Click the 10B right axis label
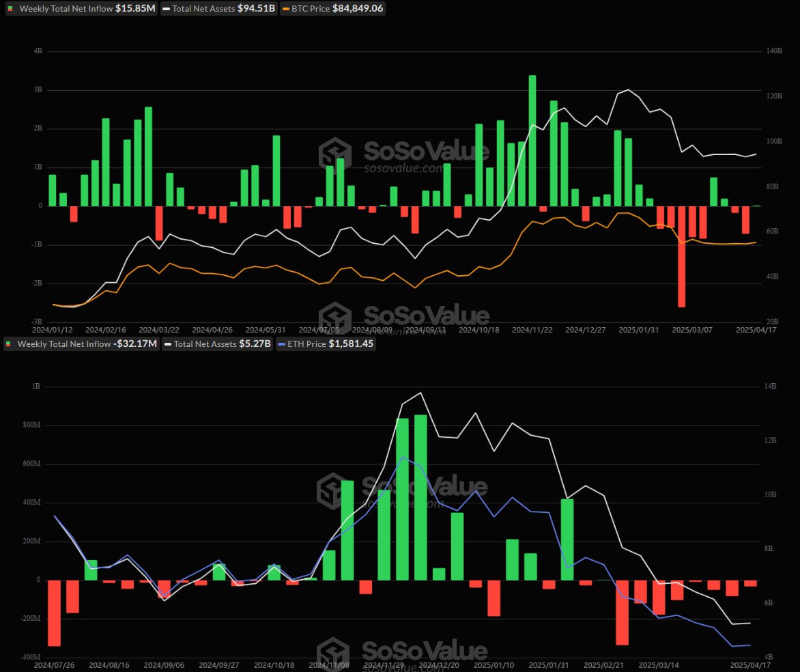The image size is (800, 672). point(771,495)
